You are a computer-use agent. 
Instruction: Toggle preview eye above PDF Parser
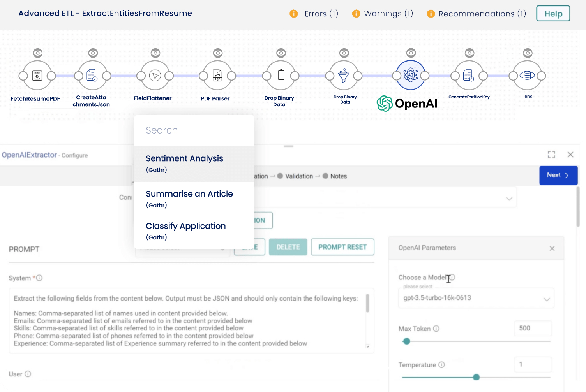pyautogui.click(x=218, y=53)
